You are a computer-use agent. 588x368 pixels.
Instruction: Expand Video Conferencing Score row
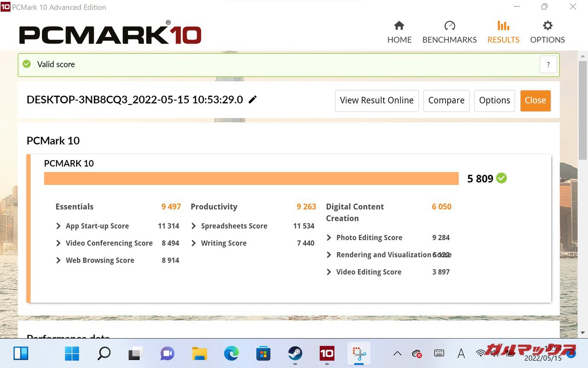[x=59, y=243]
